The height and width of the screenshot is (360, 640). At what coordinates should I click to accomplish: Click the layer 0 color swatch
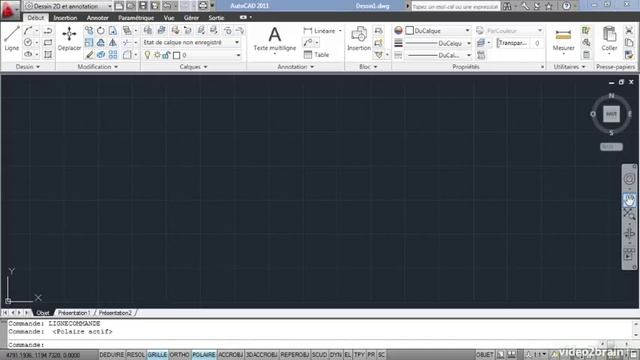pos(176,55)
